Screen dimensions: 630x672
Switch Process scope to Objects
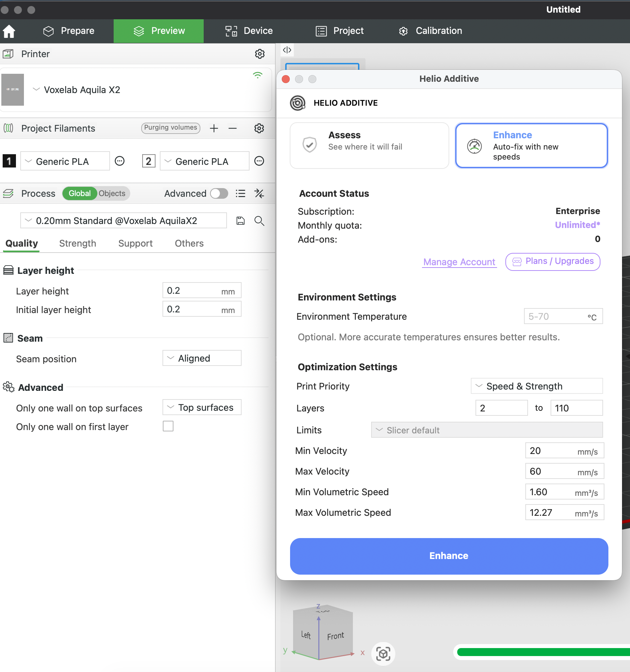point(112,193)
